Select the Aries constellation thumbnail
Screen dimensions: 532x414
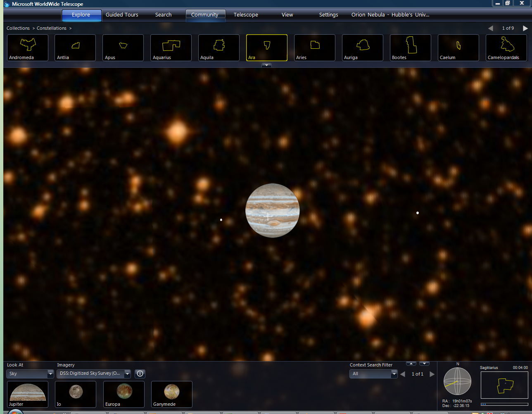pos(315,48)
